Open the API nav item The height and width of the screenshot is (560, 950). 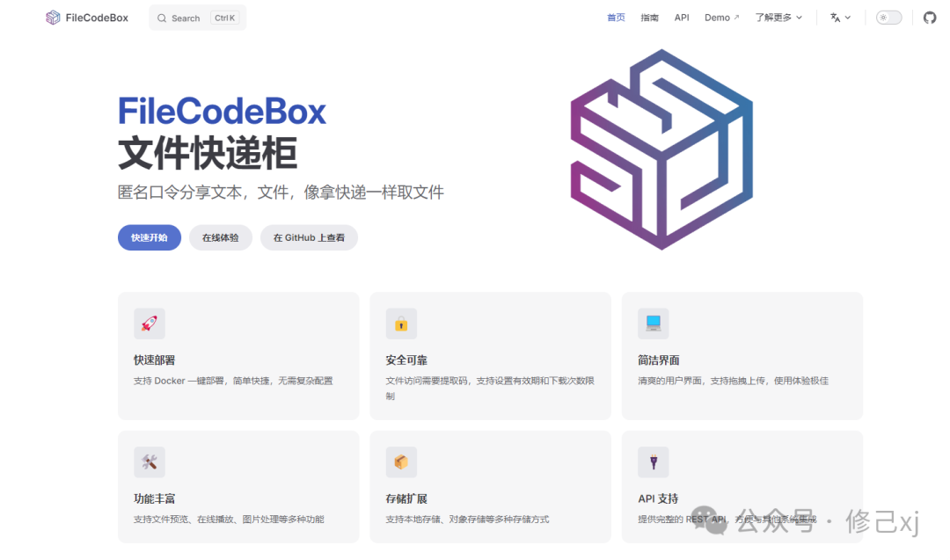point(682,18)
